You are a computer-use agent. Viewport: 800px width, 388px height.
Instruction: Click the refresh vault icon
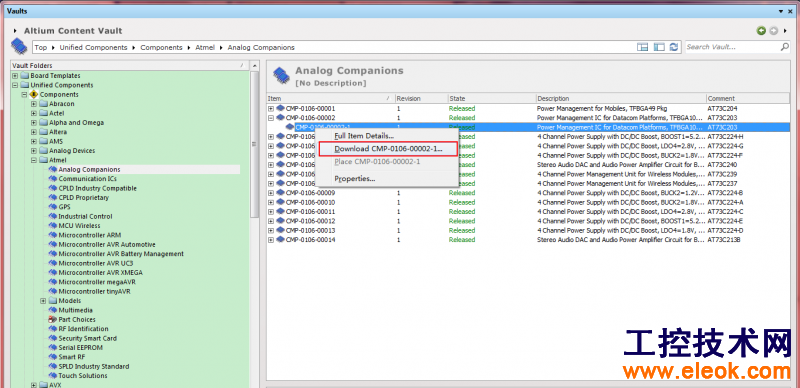(x=674, y=47)
